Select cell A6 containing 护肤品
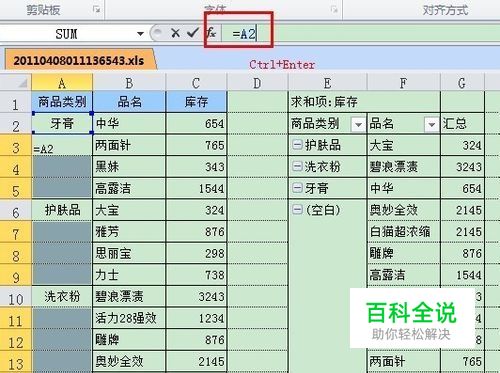The height and width of the screenshot is (373, 500). point(62,210)
